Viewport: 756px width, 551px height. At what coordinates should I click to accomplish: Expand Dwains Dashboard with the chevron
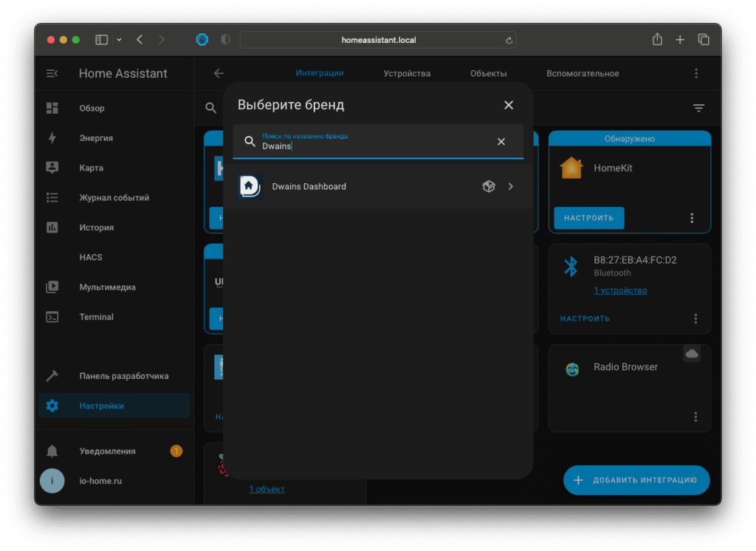(511, 186)
